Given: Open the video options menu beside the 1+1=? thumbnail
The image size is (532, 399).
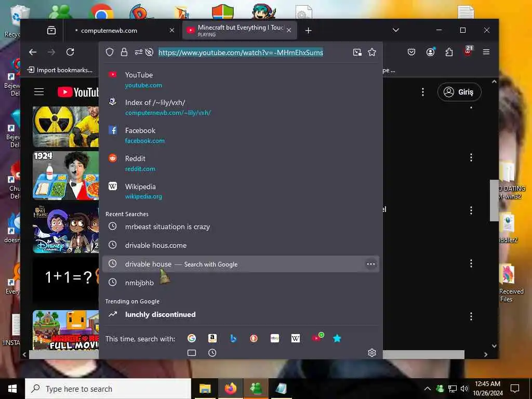Looking at the screenshot, I should pos(471,263).
